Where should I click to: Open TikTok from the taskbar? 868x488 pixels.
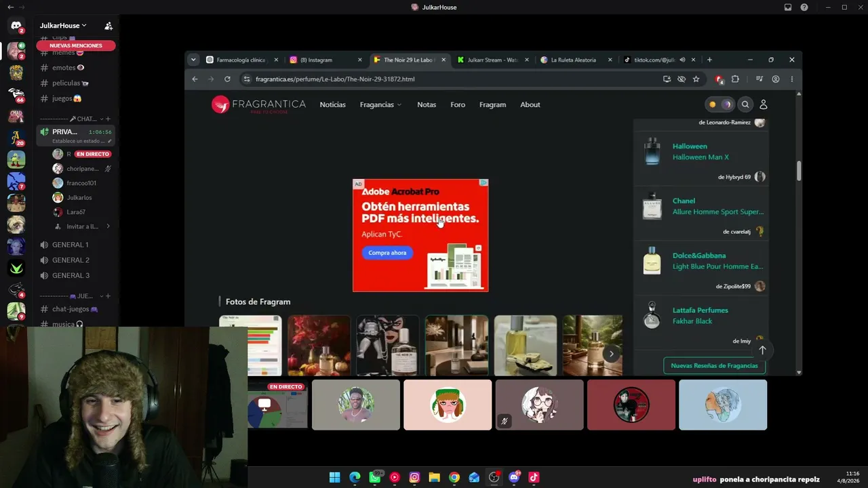(x=534, y=477)
